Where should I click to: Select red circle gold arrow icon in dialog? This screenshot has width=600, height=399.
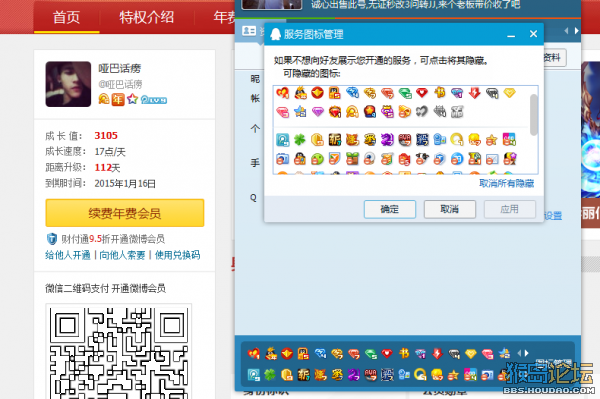pos(317,93)
